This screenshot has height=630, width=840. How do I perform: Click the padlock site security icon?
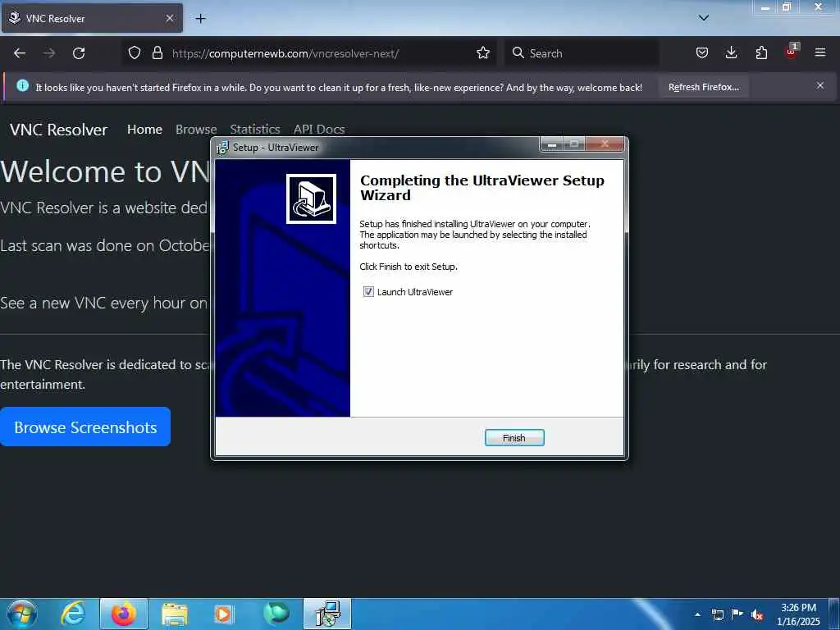click(157, 52)
